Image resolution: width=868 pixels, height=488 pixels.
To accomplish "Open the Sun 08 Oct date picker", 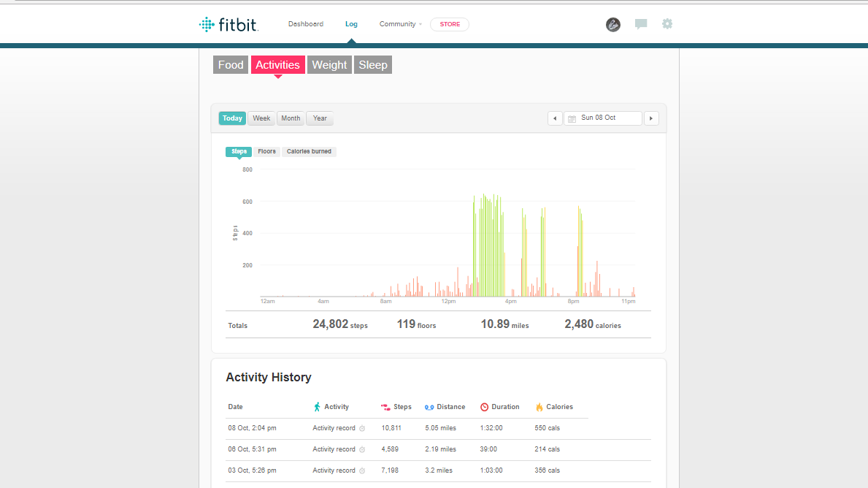I will click(603, 118).
